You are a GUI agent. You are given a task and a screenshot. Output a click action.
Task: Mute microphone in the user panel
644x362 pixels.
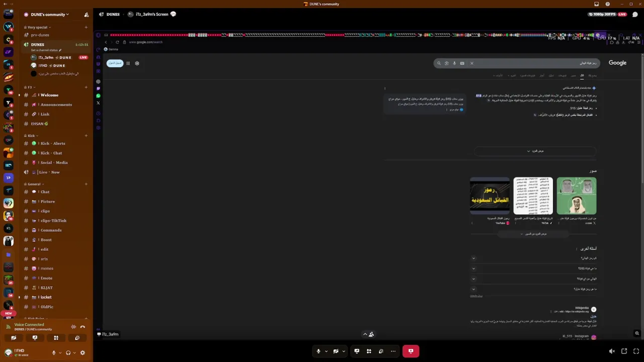54,352
